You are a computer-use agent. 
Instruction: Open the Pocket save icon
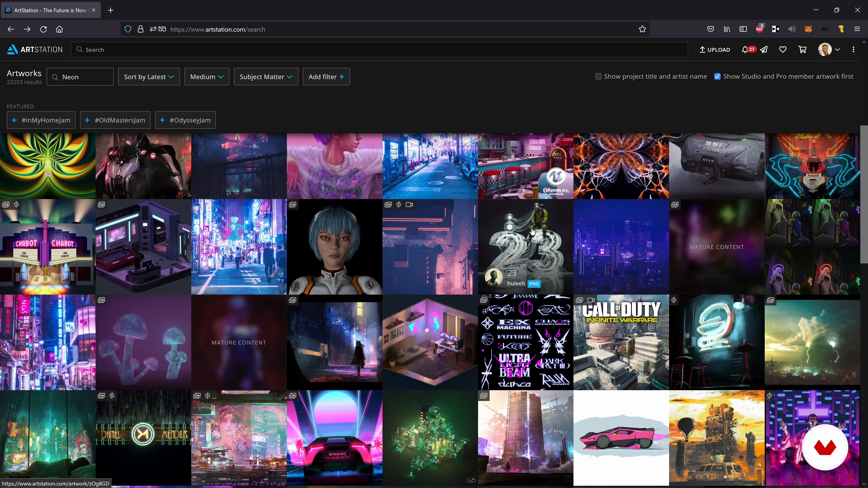(x=711, y=29)
